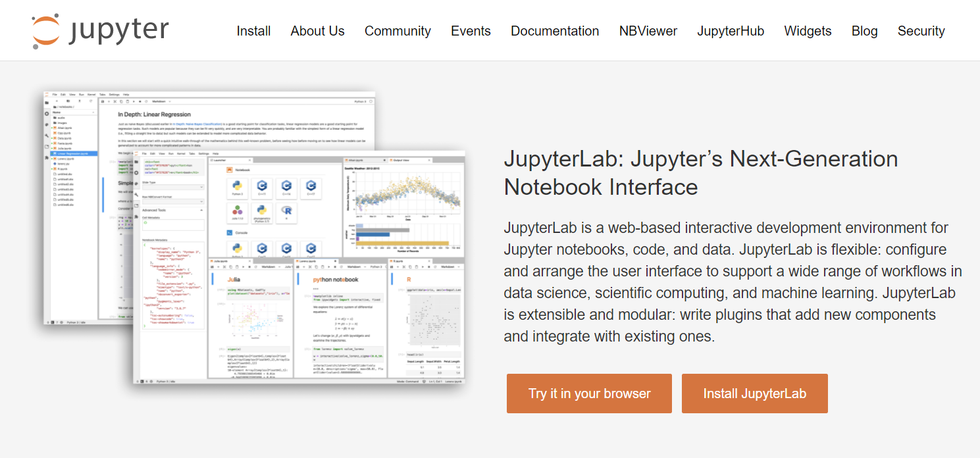Go to the About Us page

tap(317, 31)
